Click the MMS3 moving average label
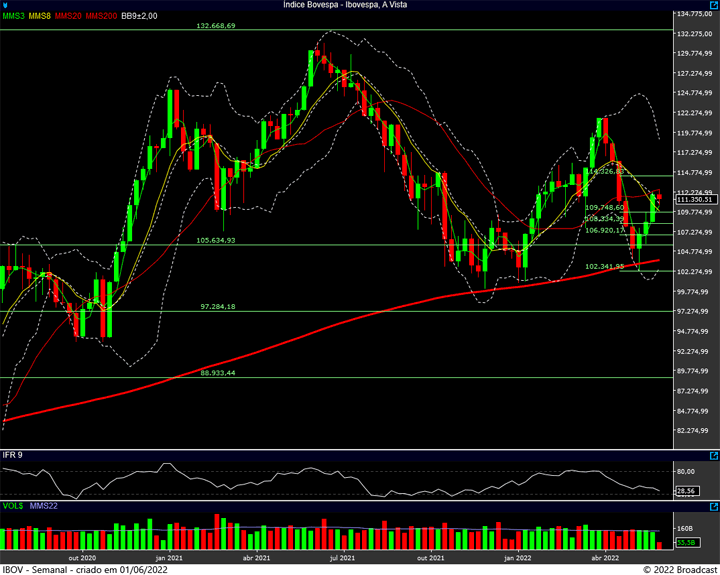 13,17
